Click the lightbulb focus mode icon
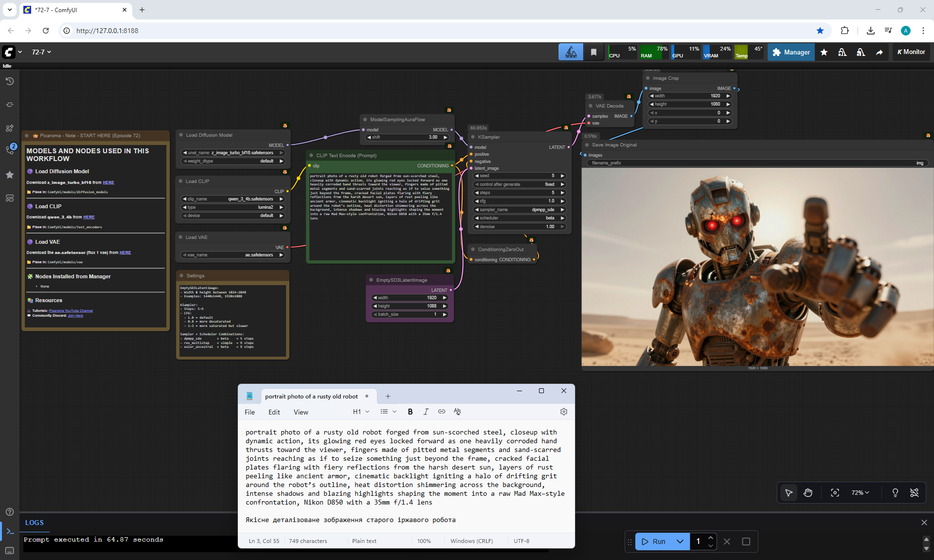The height and width of the screenshot is (560, 934). (x=895, y=493)
